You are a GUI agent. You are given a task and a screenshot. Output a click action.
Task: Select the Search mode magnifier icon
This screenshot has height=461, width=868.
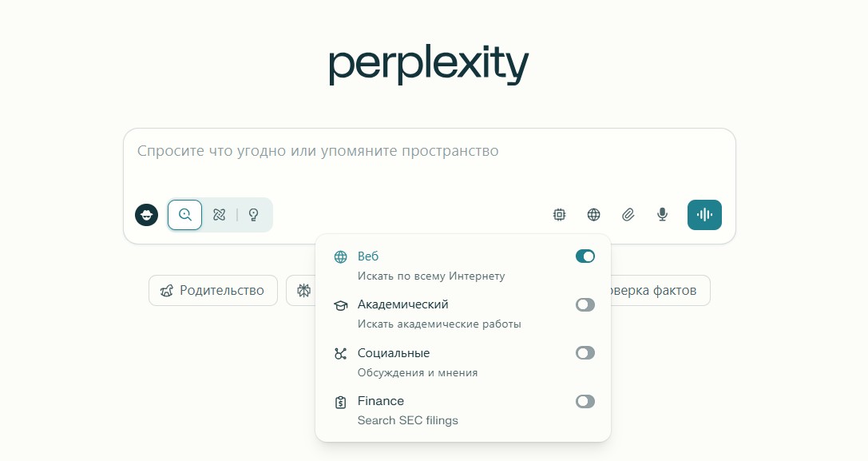pyautogui.click(x=184, y=215)
